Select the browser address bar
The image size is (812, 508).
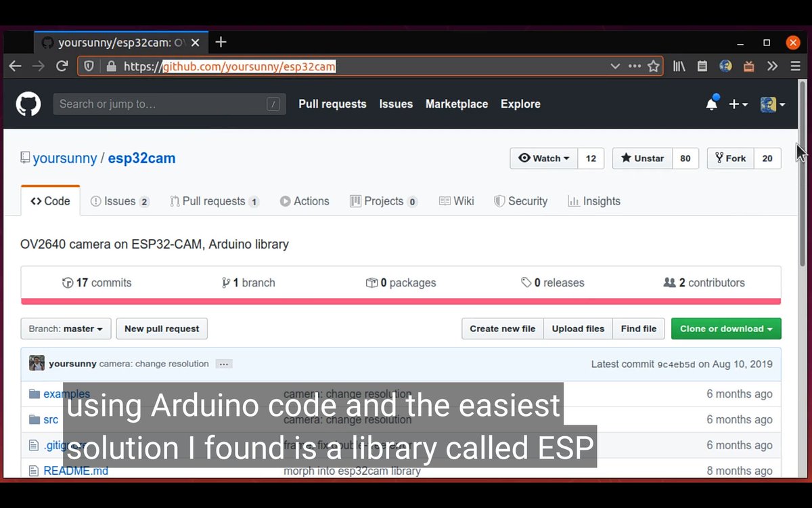pos(369,66)
